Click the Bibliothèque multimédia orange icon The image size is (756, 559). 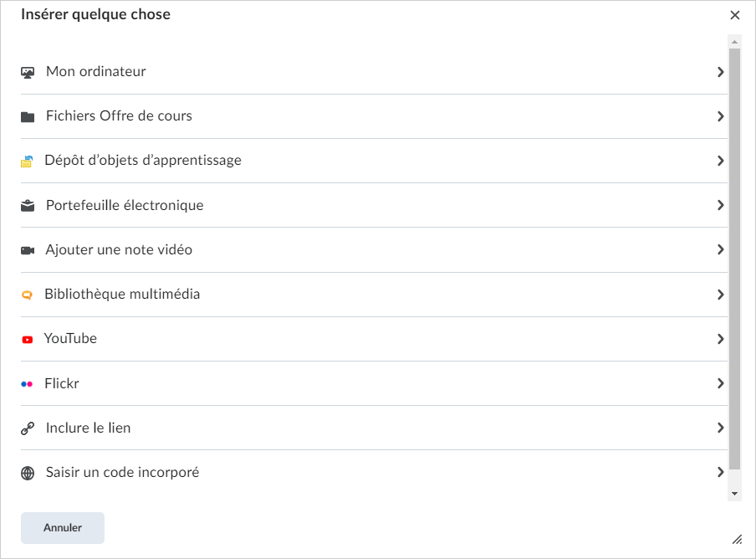click(x=27, y=295)
